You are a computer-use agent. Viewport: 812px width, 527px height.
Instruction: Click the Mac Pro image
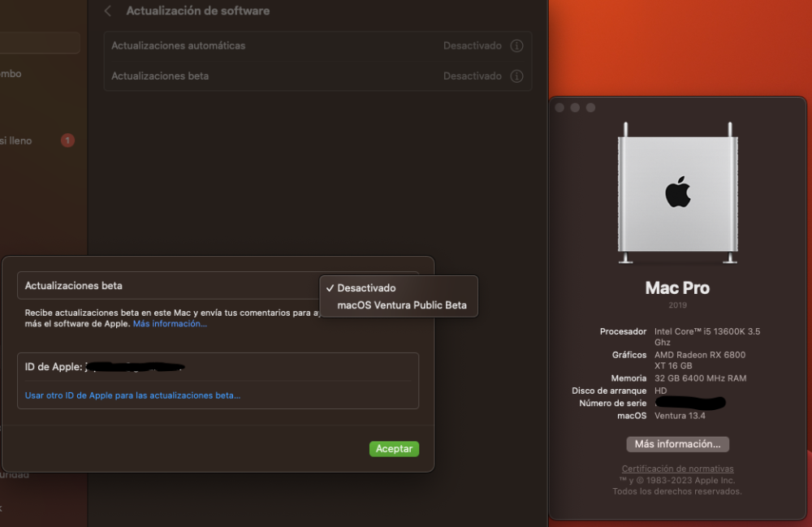[677, 192]
